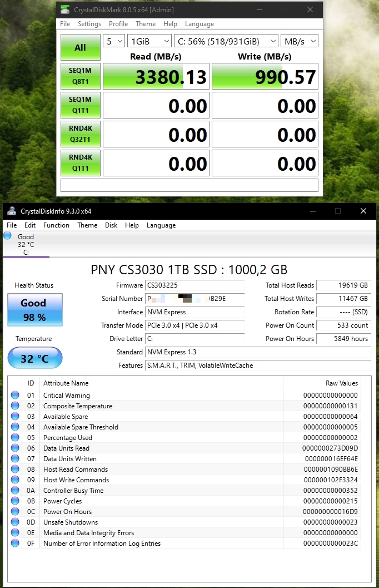The image size is (379, 588).
Task: Open File menu in CrystalDiskInfo
Action: click(x=12, y=225)
